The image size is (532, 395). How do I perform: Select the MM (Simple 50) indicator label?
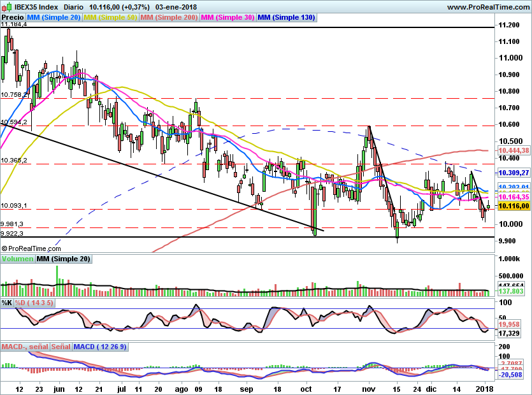click(x=110, y=17)
